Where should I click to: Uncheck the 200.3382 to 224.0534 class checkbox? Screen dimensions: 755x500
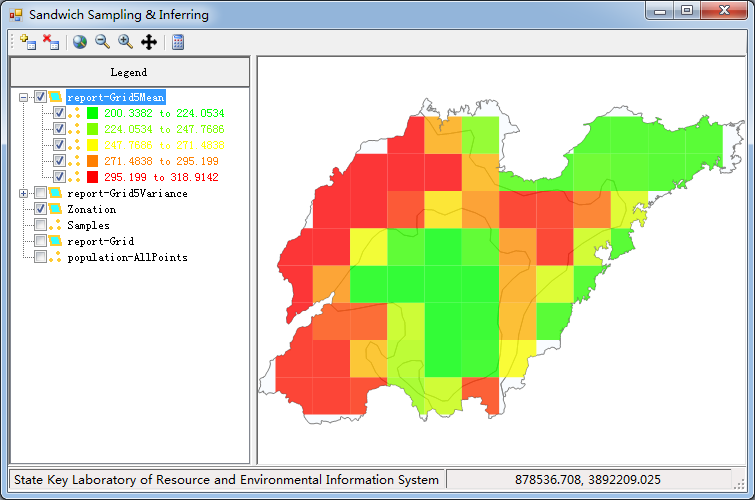click(59, 113)
